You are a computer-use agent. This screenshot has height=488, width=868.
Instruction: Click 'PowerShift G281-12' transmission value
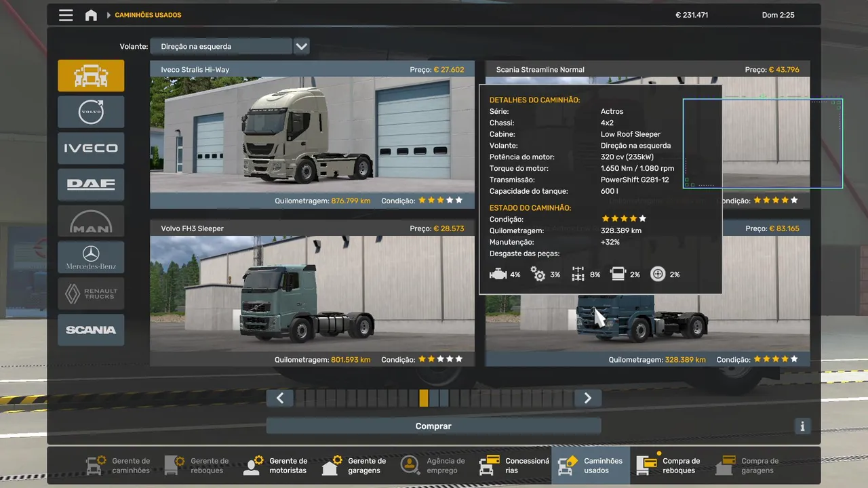(635, 180)
